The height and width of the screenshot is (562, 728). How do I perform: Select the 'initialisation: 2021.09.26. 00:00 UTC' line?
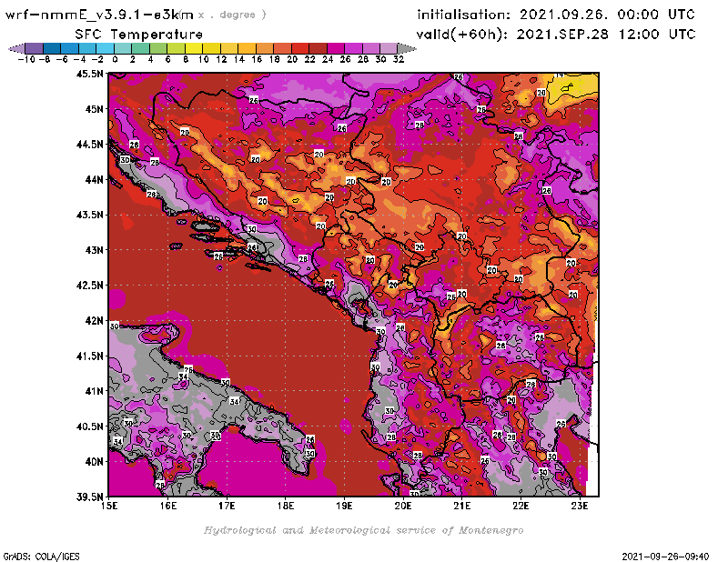(556, 15)
